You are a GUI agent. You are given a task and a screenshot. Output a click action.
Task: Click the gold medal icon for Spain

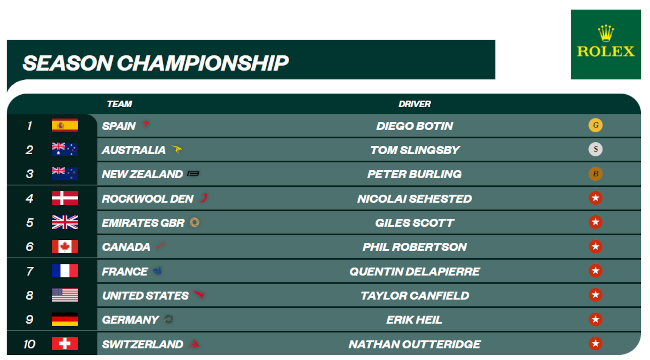click(x=595, y=125)
